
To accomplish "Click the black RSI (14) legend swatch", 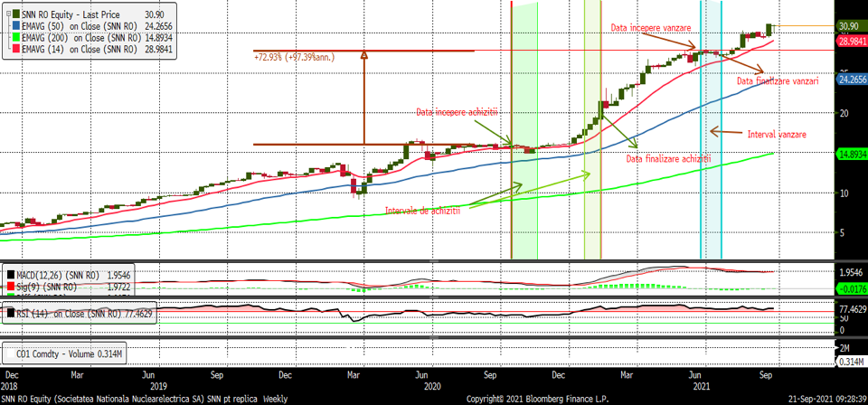I will pyautogui.click(x=11, y=314).
